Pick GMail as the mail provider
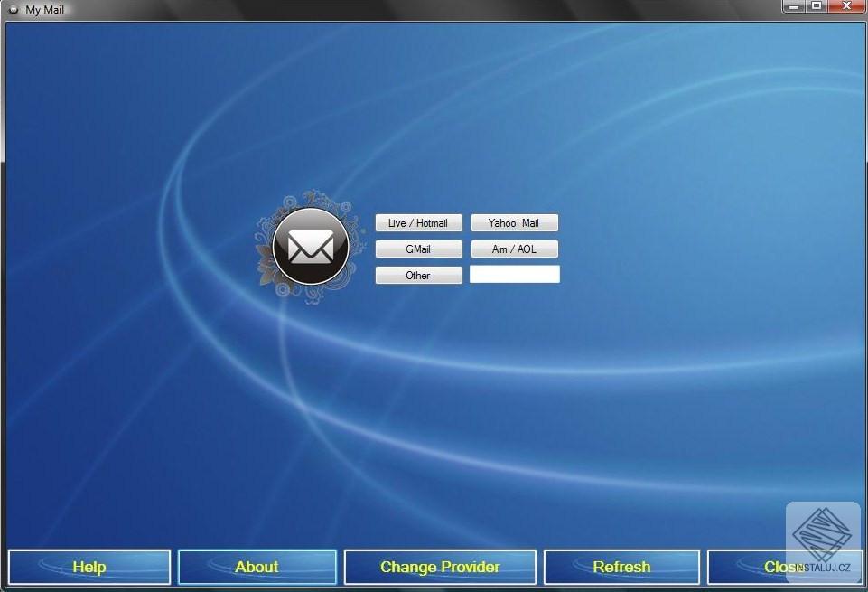Image resolution: width=868 pixels, height=592 pixels. (x=418, y=249)
